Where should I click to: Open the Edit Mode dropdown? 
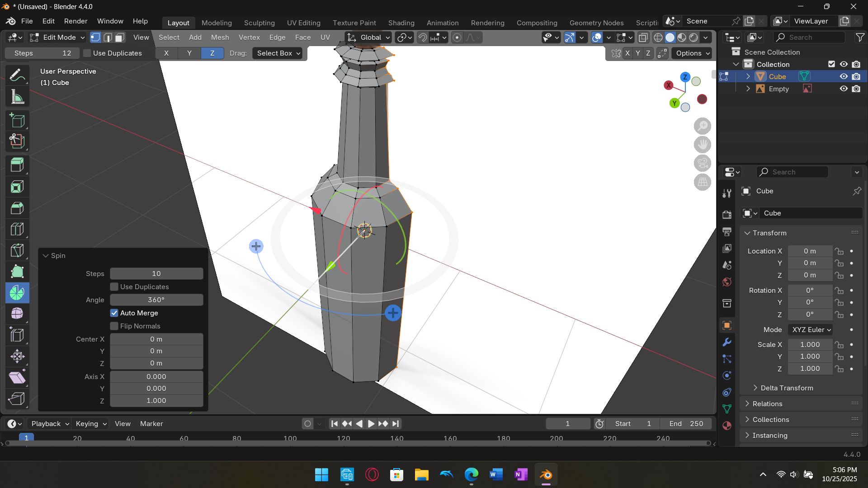coord(57,38)
